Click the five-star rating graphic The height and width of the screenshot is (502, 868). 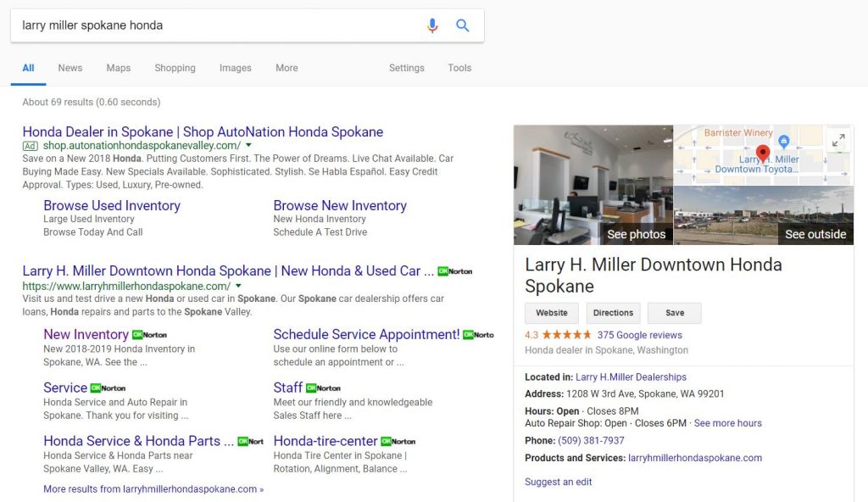pyautogui.click(x=567, y=335)
